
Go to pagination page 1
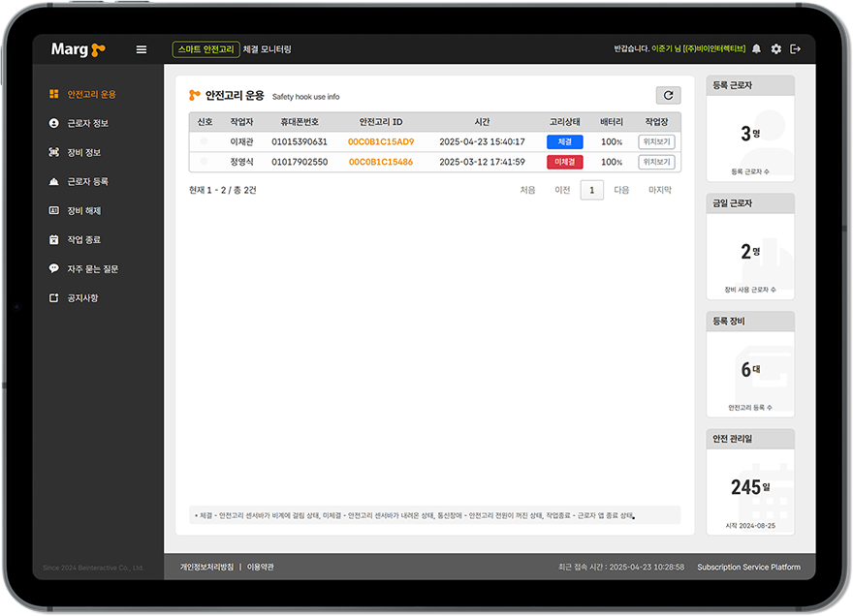[591, 190]
